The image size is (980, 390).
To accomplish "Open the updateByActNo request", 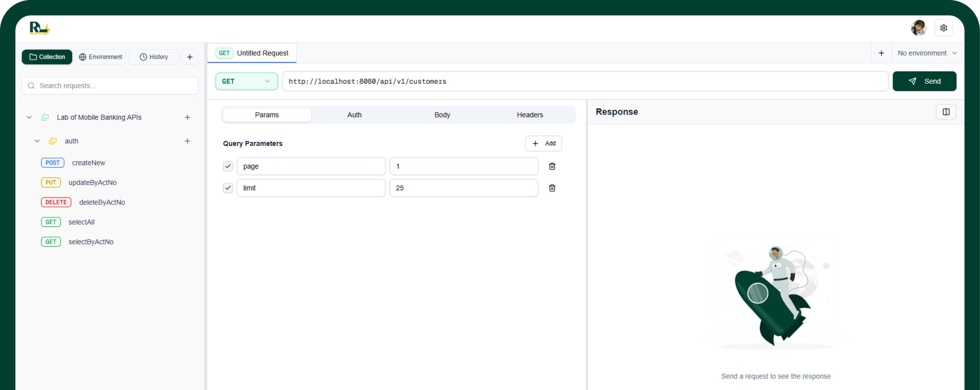I will [x=92, y=183].
